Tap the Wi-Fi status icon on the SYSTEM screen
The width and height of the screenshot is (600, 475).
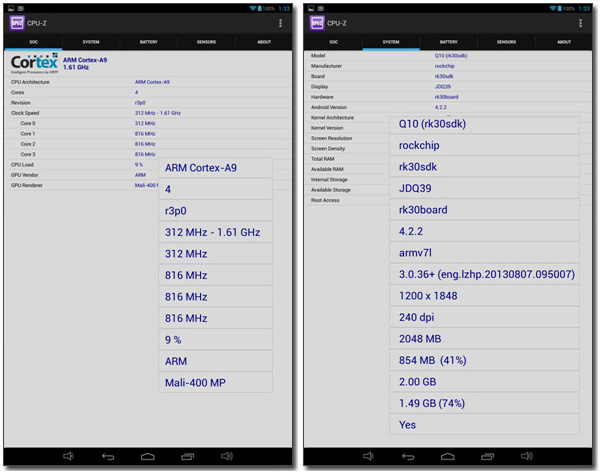tap(553, 8)
